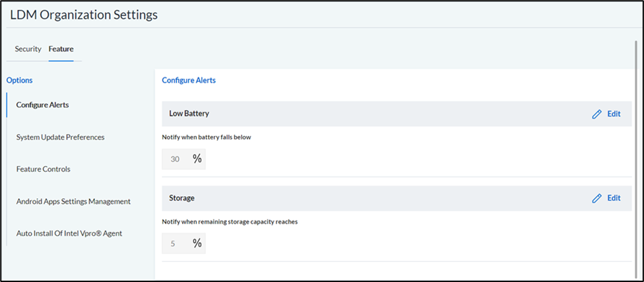The width and height of the screenshot is (644, 282).
Task: Open System Update Preferences option
Action: point(61,137)
